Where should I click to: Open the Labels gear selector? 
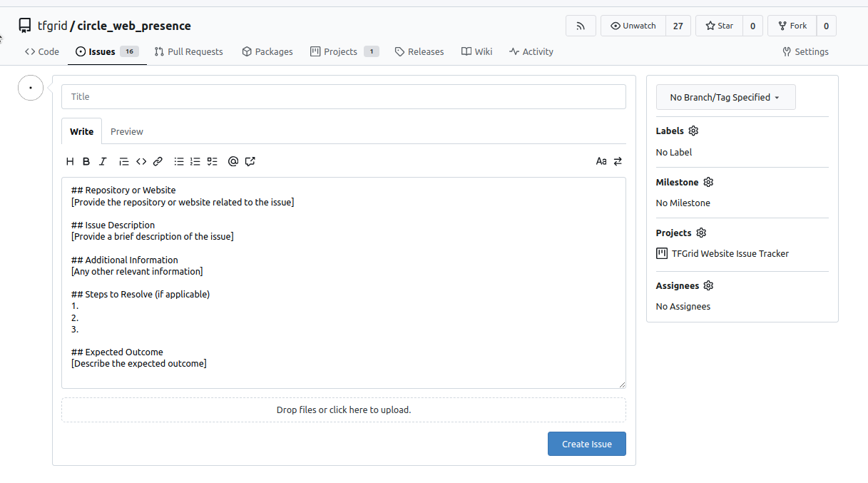point(693,131)
